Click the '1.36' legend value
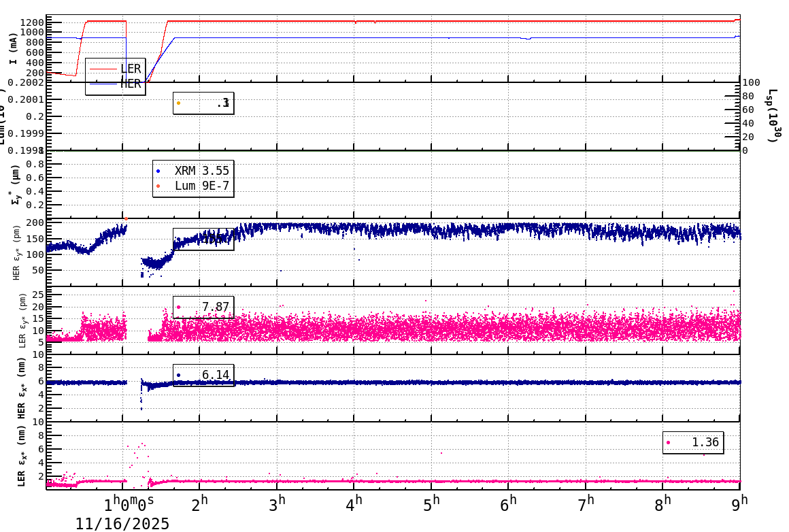 [x=705, y=442]
